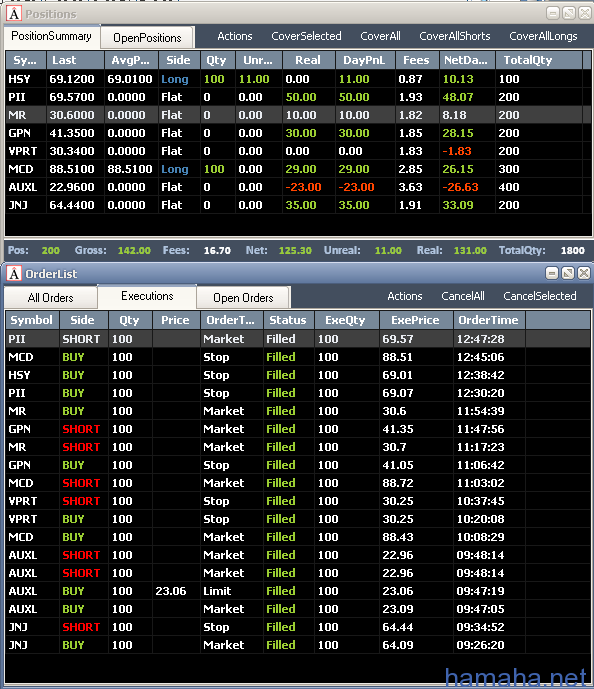
Task: Click the Positions window app icon
Action: pos(14,14)
